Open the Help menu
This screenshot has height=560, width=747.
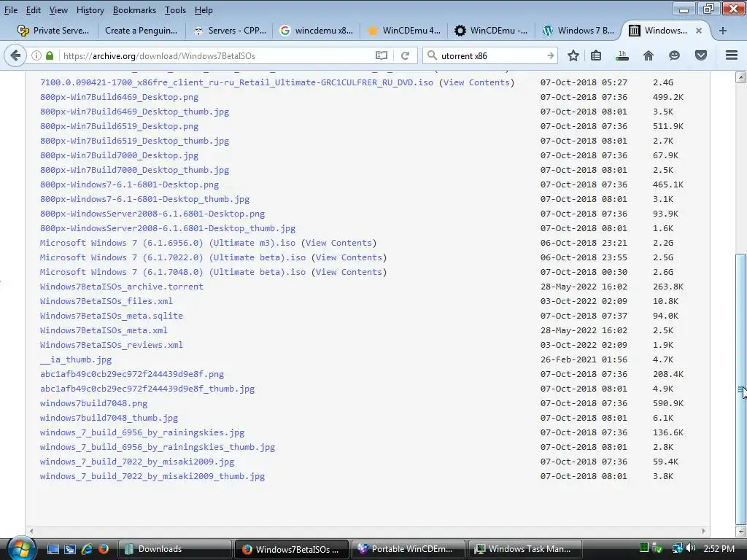coord(204,10)
